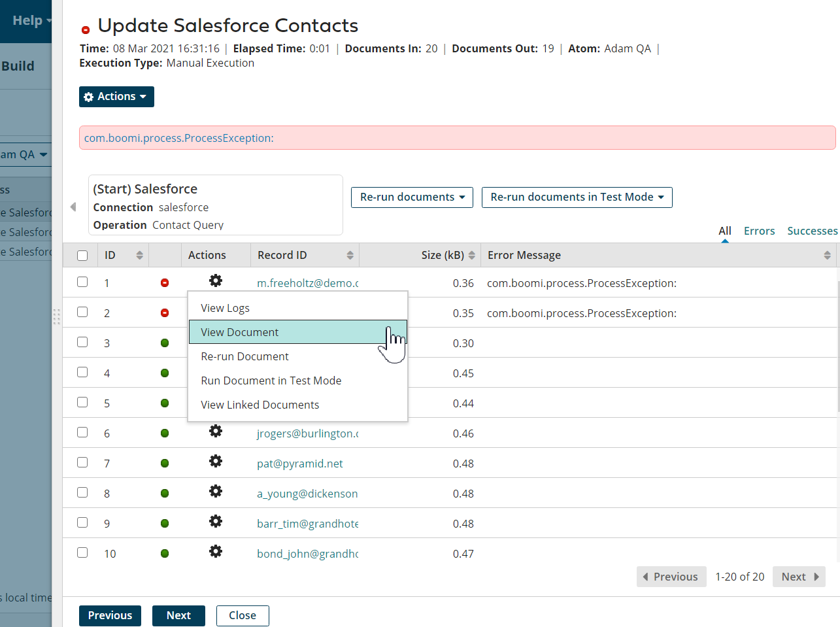Open actions gear for row 6
The width and height of the screenshot is (840, 627).
(216, 431)
